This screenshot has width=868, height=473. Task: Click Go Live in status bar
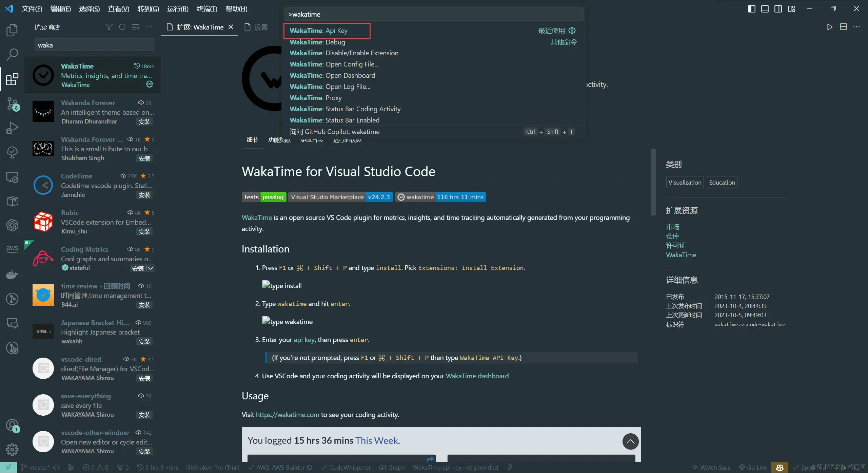click(x=753, y=467)
